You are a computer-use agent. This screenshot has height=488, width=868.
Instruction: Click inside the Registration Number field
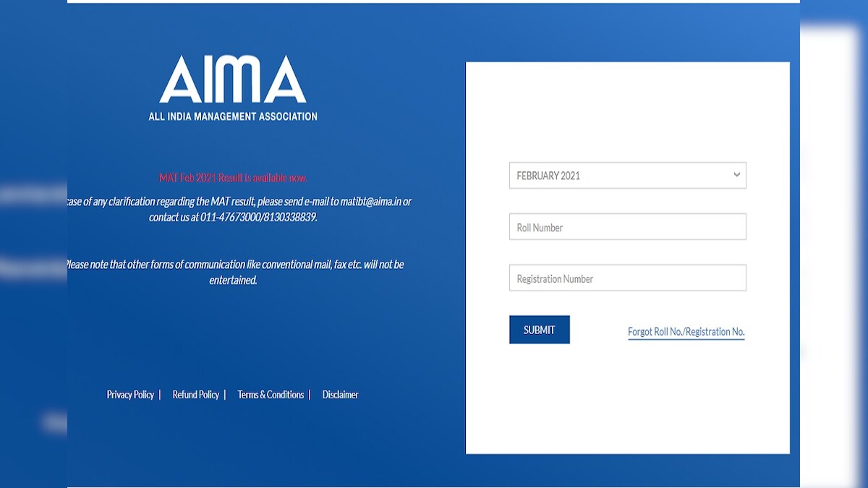coord(626,278)
